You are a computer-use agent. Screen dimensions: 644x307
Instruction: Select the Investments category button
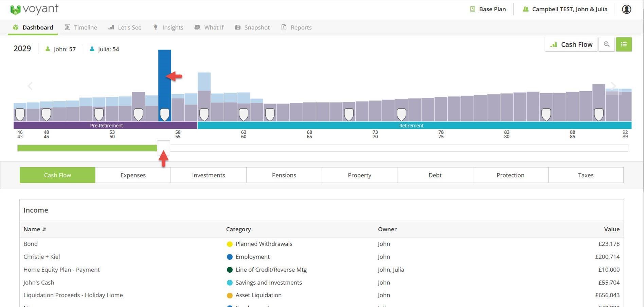209,175
